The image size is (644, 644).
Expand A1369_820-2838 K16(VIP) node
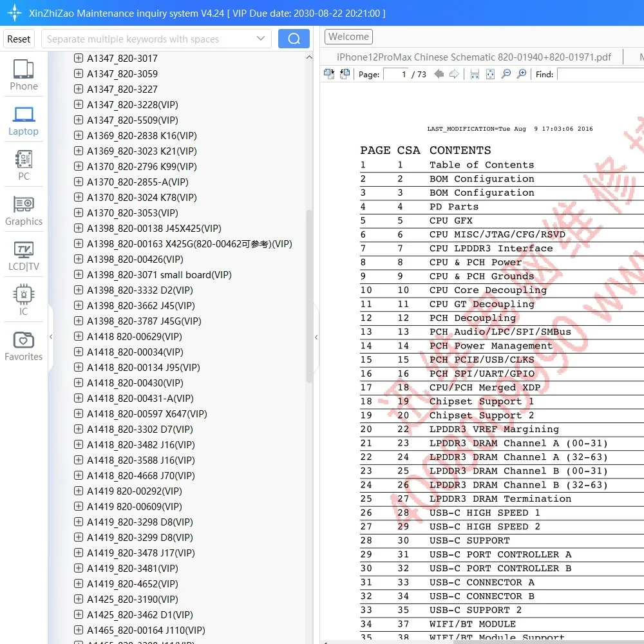78,135
